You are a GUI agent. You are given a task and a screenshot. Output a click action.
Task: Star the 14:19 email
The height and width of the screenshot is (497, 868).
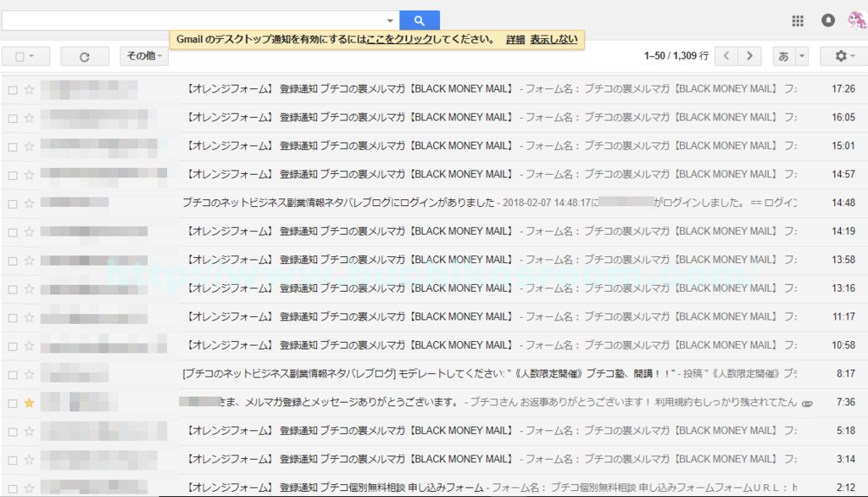(x=30, y=232)
